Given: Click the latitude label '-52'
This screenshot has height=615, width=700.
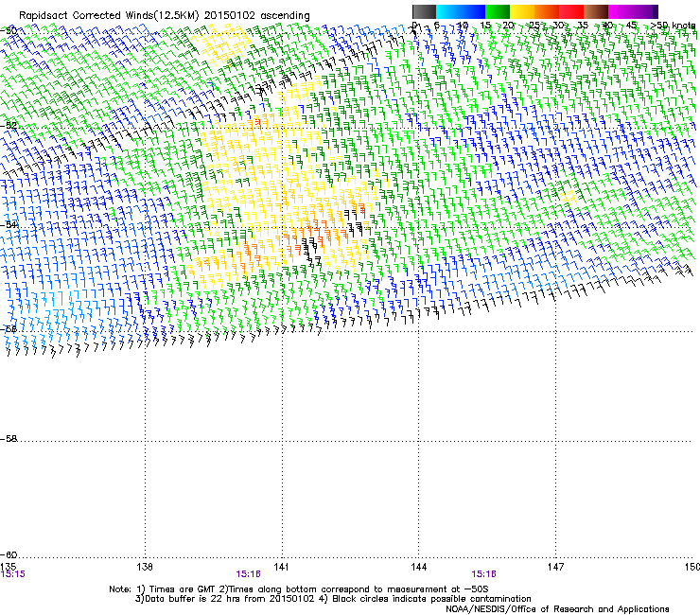Looking at the screenshot, I should tap(9, 126).
